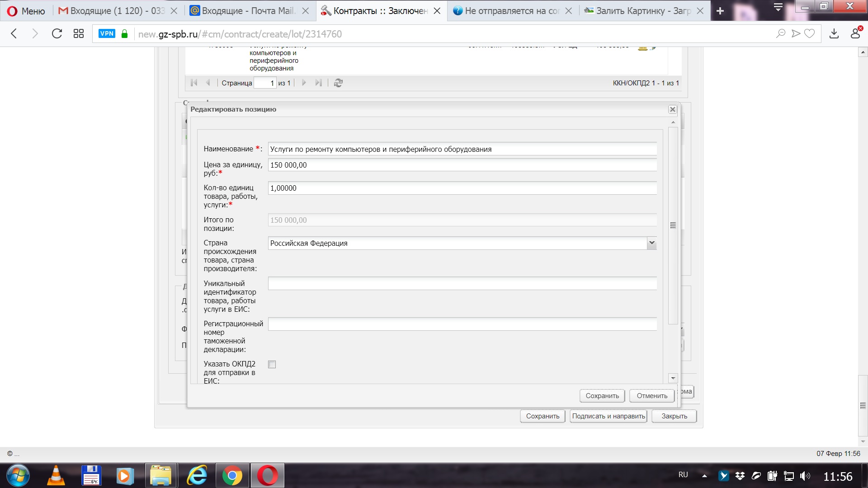Screen dimensions: 868x488
Task: Toggle the VPN badge in address bar
Action: click(x=107, y=34)
